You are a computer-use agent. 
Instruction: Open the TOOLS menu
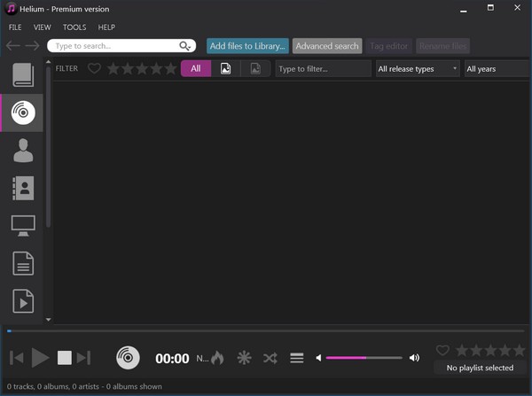pos(74,27)
